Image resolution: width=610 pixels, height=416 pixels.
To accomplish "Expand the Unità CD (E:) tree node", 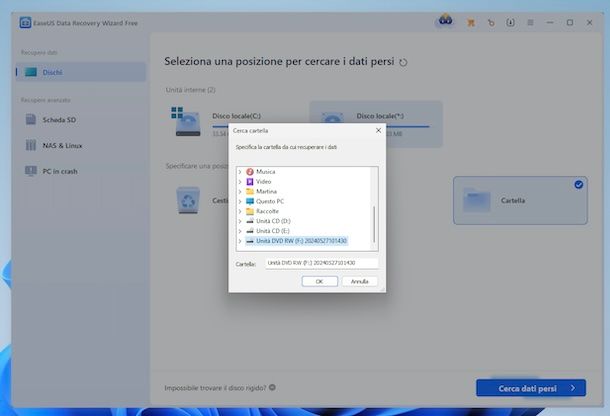I will [240, 231].
